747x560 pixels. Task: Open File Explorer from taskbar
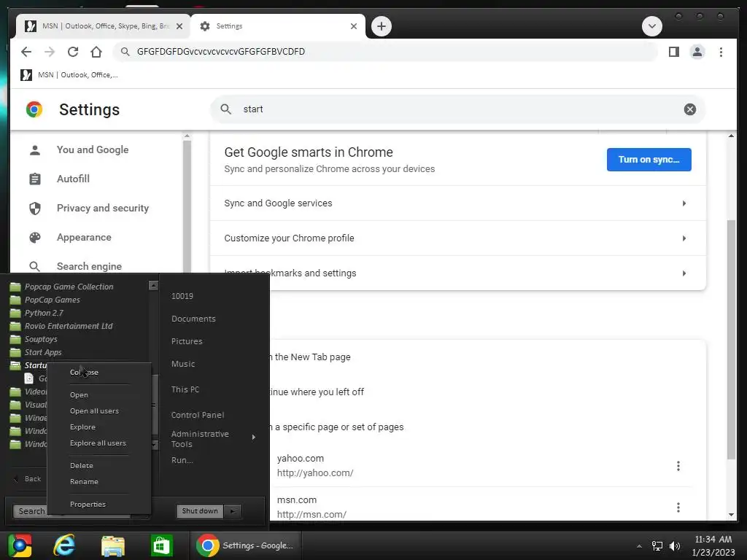point(113,545)
